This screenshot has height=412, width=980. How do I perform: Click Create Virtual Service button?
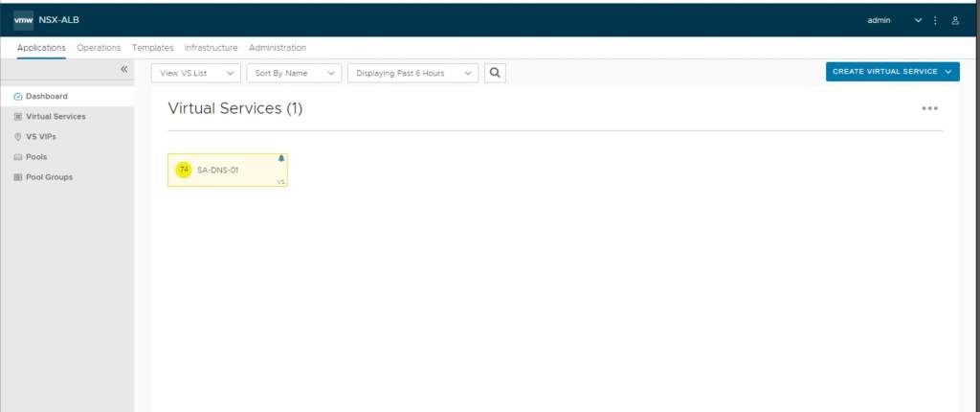(892, 72)
